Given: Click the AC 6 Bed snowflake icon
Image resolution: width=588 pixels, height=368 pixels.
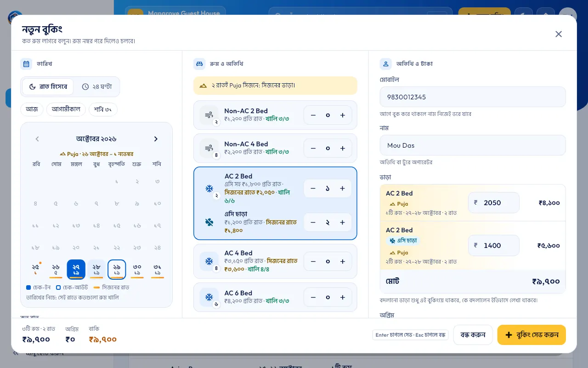Looking at the screenshot, I should tap(209, 297).
